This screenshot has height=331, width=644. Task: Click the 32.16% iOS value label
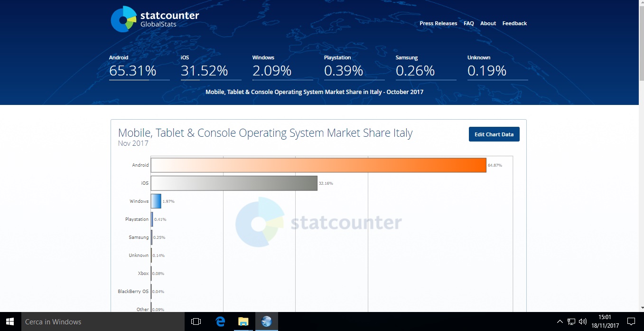tap(326, 183)
